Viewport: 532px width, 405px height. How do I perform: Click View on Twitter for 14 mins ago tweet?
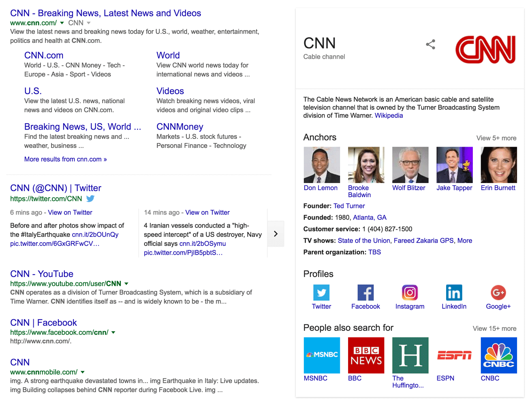[207, 213]
